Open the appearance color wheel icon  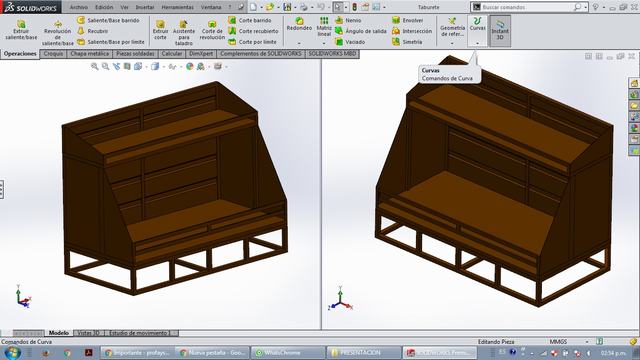[x=189, y=66]
